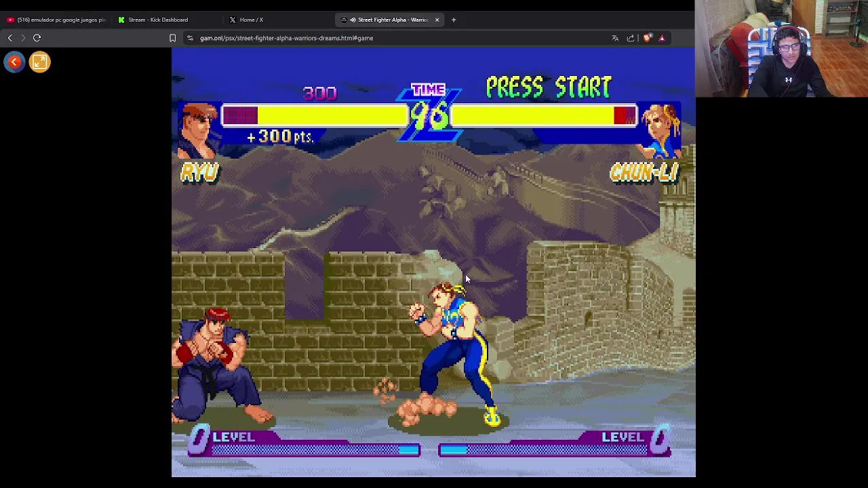
Task: Click the RYU name label
Action: (x=199, y=172)
